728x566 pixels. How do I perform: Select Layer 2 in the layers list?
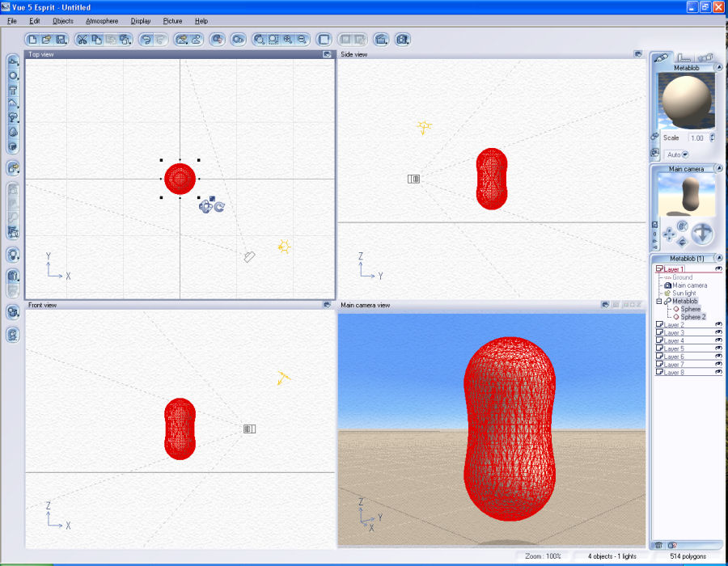674,325
